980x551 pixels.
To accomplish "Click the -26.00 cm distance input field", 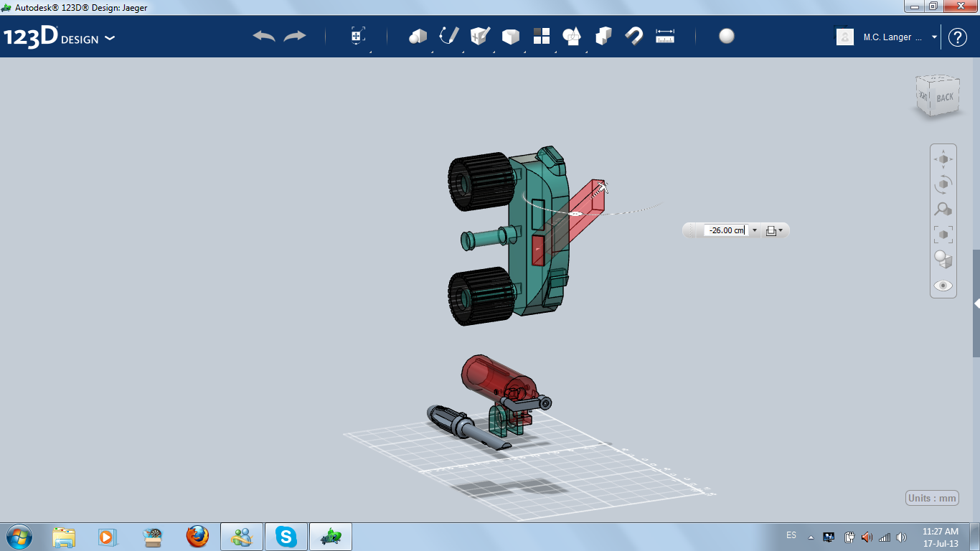I will click(725, 230).
